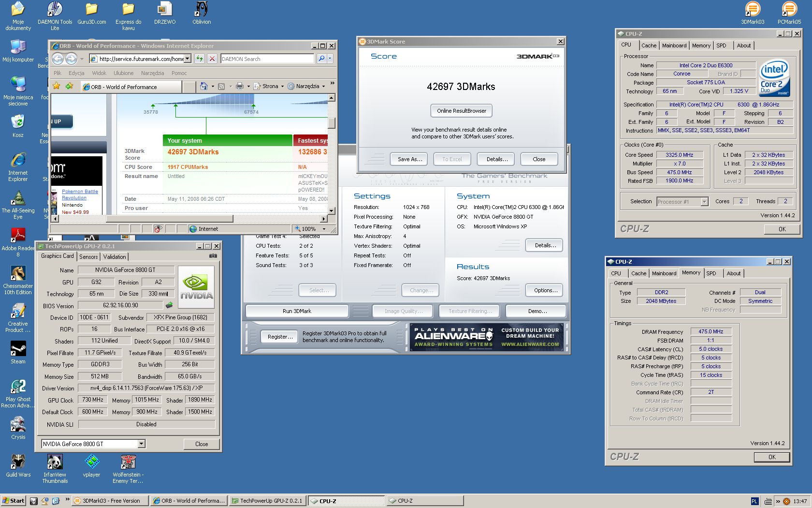
Task: Click the IE Back navigation arrow
Action: (x=58, y=59)
